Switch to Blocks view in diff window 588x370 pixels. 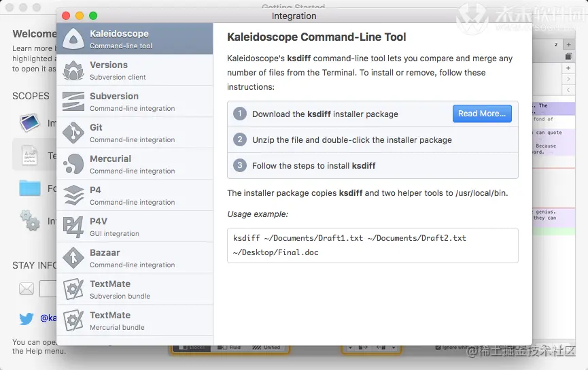click(193, 348)
